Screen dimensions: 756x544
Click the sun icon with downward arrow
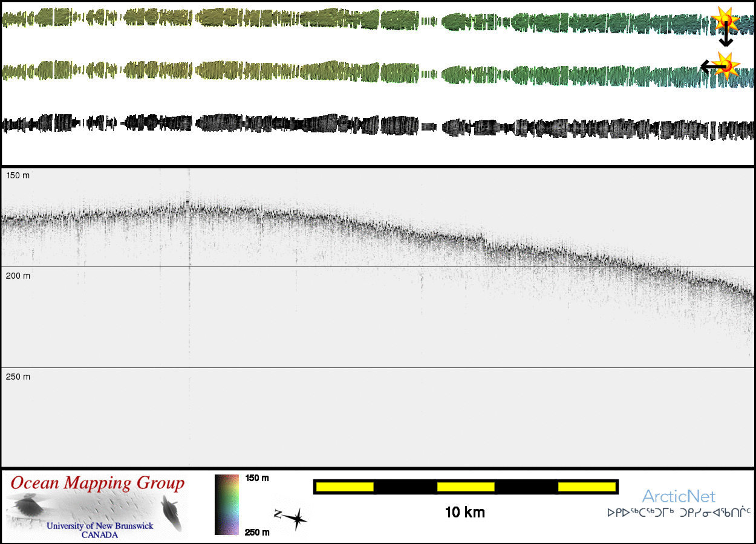click(x=724, y=19)
